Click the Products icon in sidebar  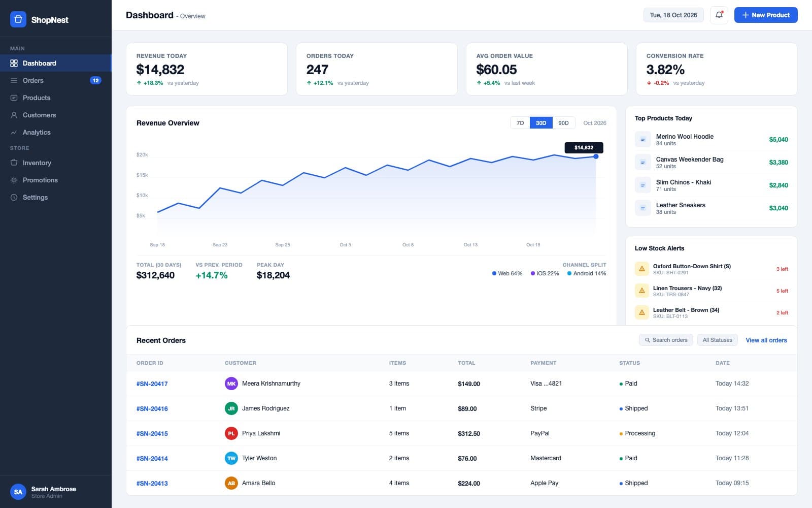coord(14,98)
